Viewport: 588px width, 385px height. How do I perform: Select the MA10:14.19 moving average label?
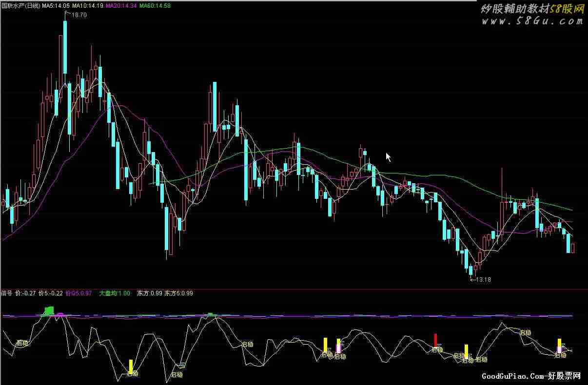pyautogui.click(x=88, y=5)
